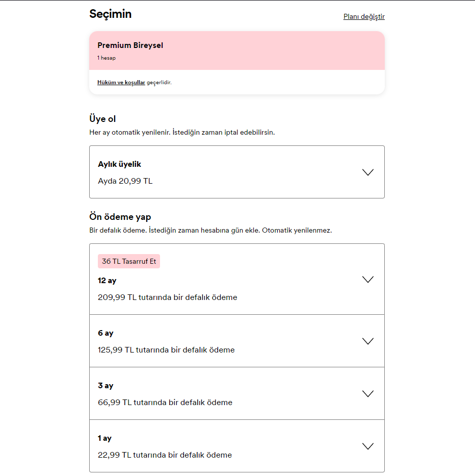
Task: Click the 209,99 TL one-time payment text
Action: click(x=167, y=297)
